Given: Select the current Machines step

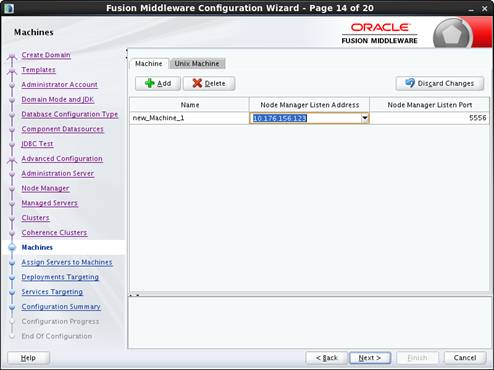Looking at the screenshot, I should tap(37, 247).
